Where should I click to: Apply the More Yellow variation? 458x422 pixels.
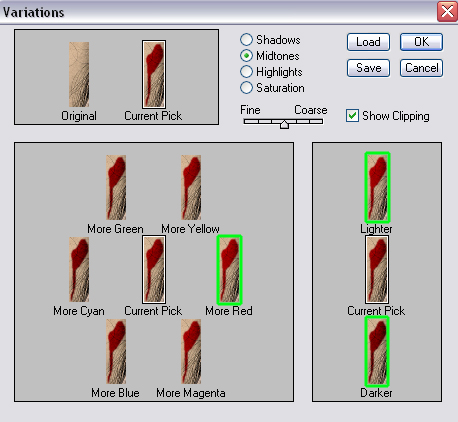[x=191, y=187]
